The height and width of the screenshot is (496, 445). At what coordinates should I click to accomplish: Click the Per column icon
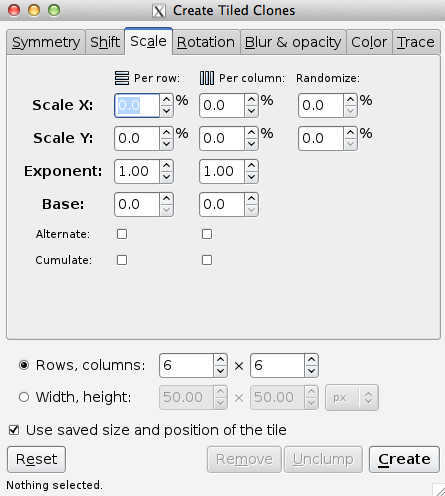pyautogui.click(x=207, y=78)
